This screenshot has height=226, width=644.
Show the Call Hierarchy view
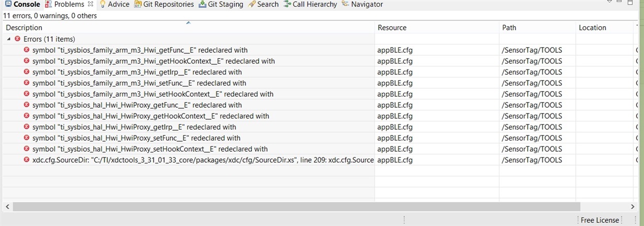click(310, 4)
